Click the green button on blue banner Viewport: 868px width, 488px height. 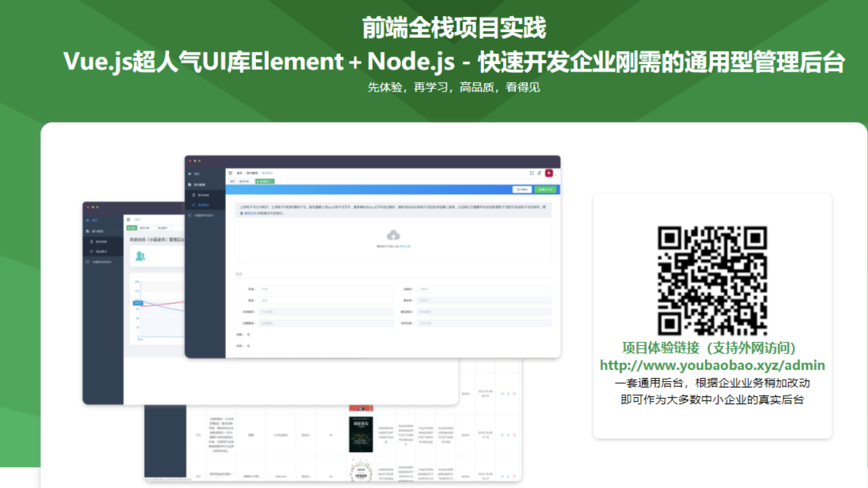pyautogui.click(x=546, y=190)
